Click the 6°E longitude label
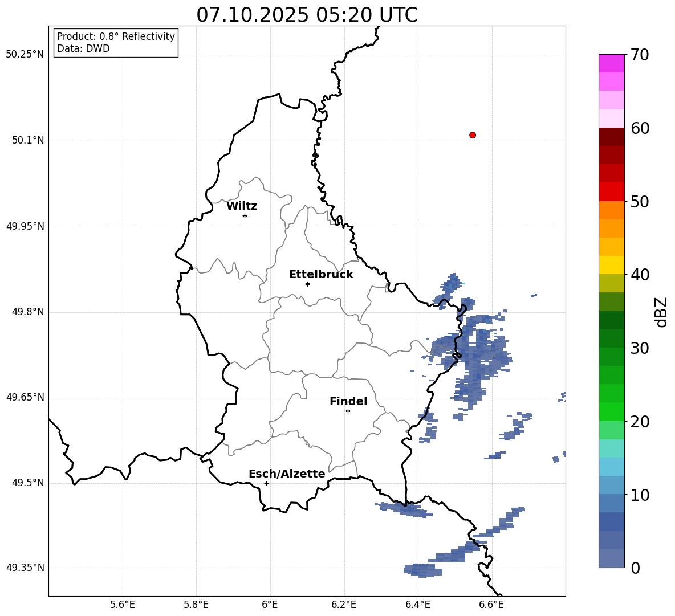This screenshot has width=675, height=616. [270, 605]
